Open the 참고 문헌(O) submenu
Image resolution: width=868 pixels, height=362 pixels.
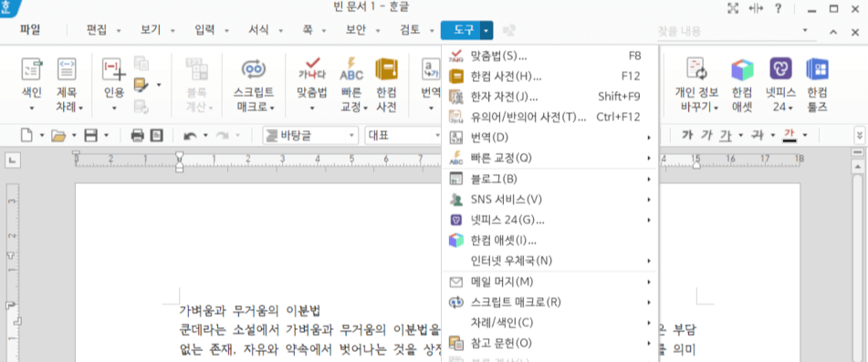tap(549, 343)
